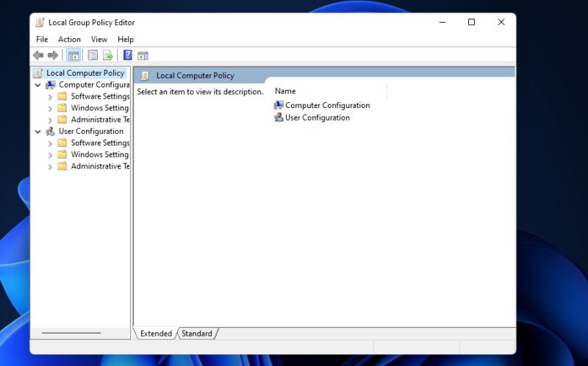Collapse Computer Configuration tree node
Viewport: 588px width, 366px height.
coord(38,85)
